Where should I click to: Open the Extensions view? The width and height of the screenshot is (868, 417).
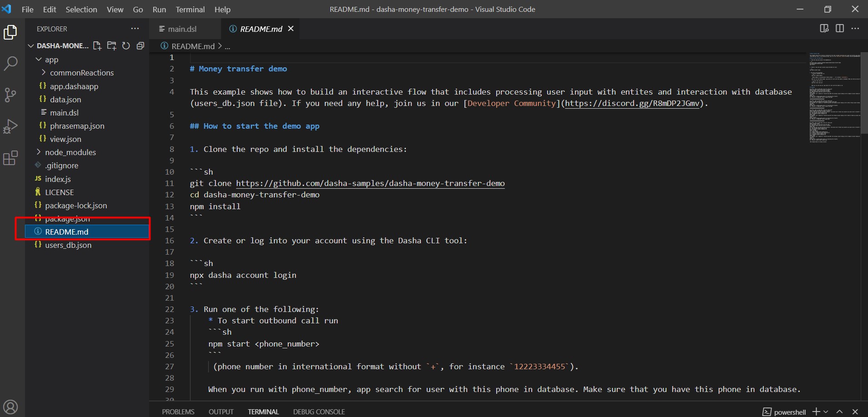10,158
